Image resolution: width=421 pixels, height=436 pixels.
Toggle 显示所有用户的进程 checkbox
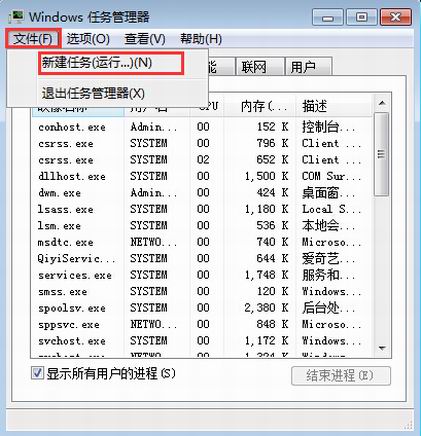coord(37,373)
